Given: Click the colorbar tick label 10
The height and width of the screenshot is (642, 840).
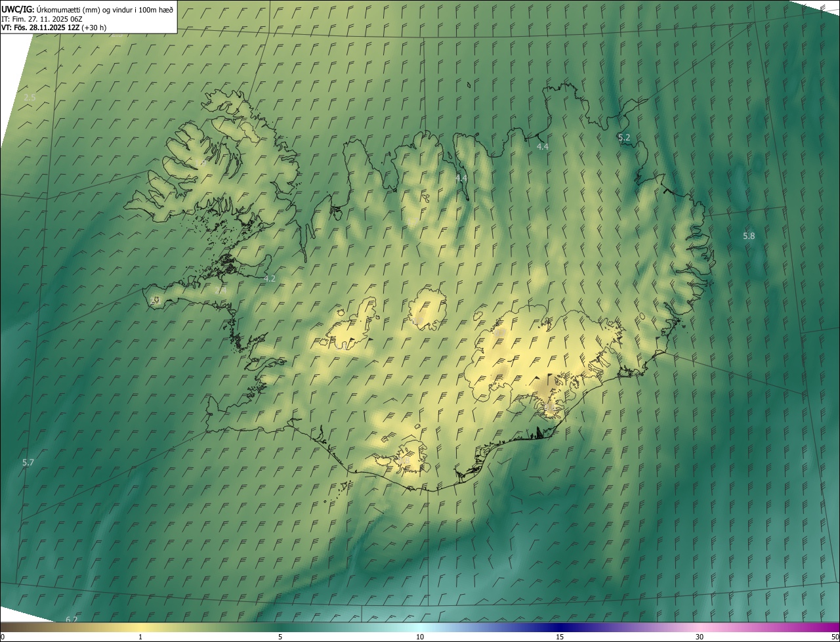Looking at the screenshot, I should pyautogui.click(x=420, y=637).
